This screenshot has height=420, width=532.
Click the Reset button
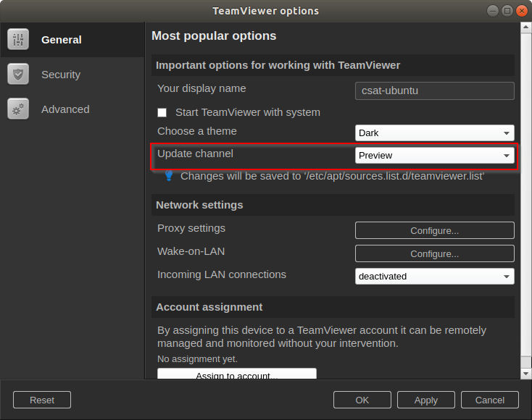pos(42,400)
